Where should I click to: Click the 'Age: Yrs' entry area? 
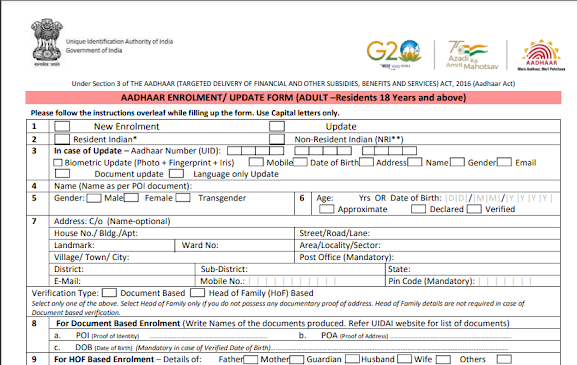(346, 198)
